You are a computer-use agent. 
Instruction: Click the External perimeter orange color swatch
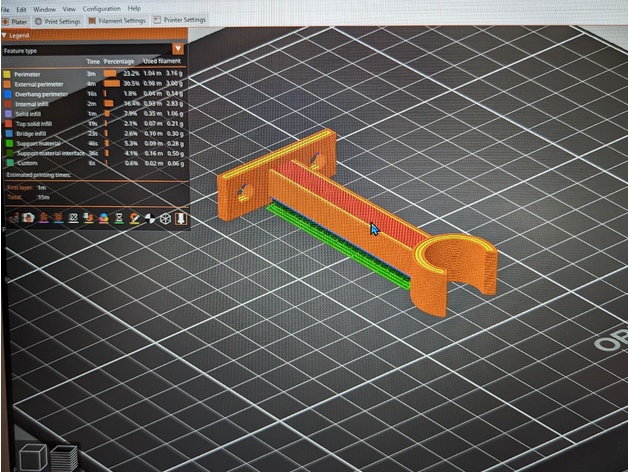(7, 84)
